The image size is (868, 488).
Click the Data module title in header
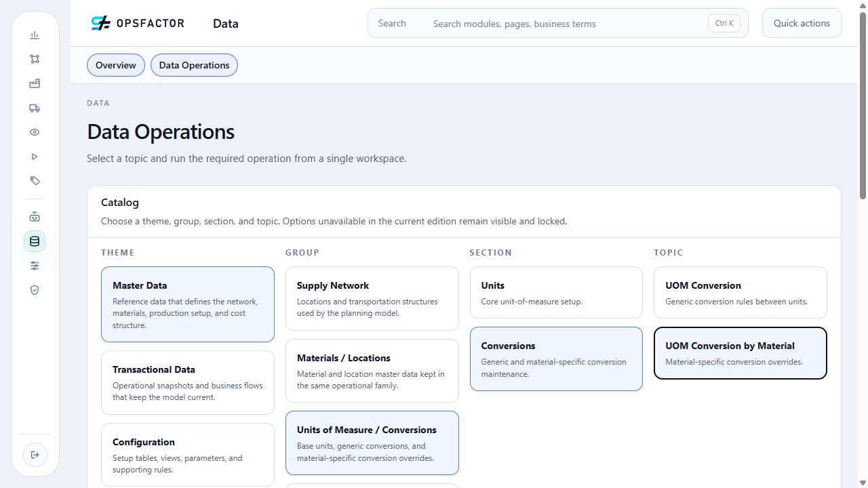coord(226,24)
